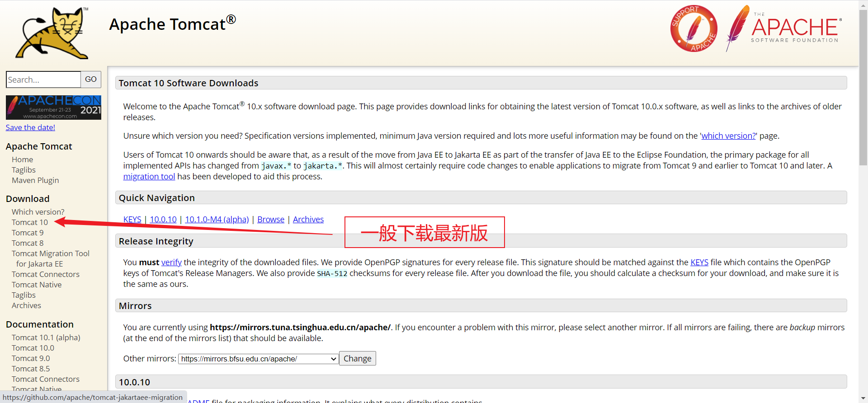
Task: Click the SHA-512 code text
Action: (x=332, y=273)
